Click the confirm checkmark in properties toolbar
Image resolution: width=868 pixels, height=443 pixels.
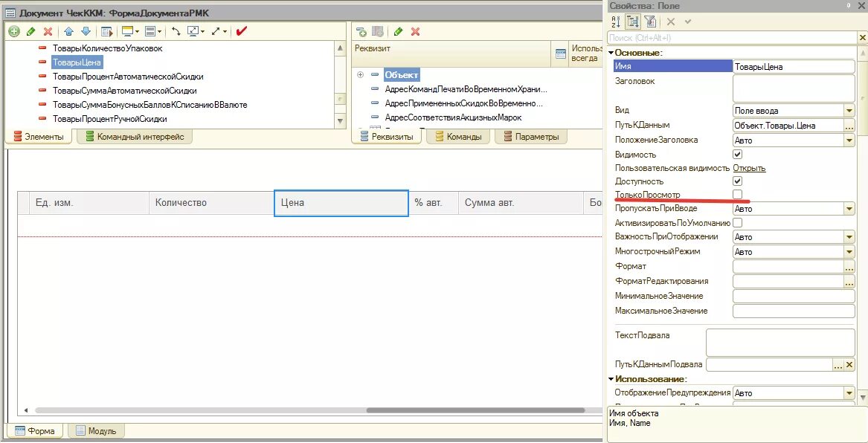(688, 22)
